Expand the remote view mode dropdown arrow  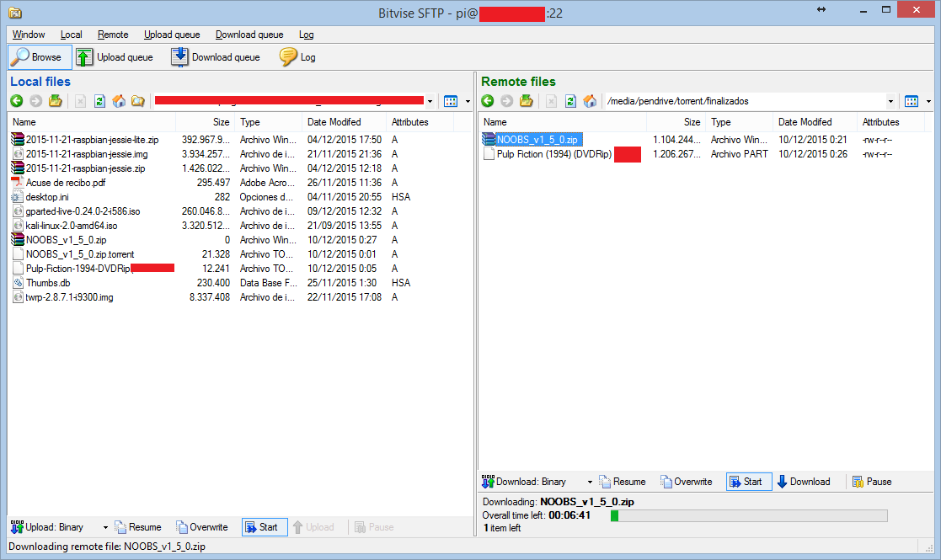tap(929, 101)
